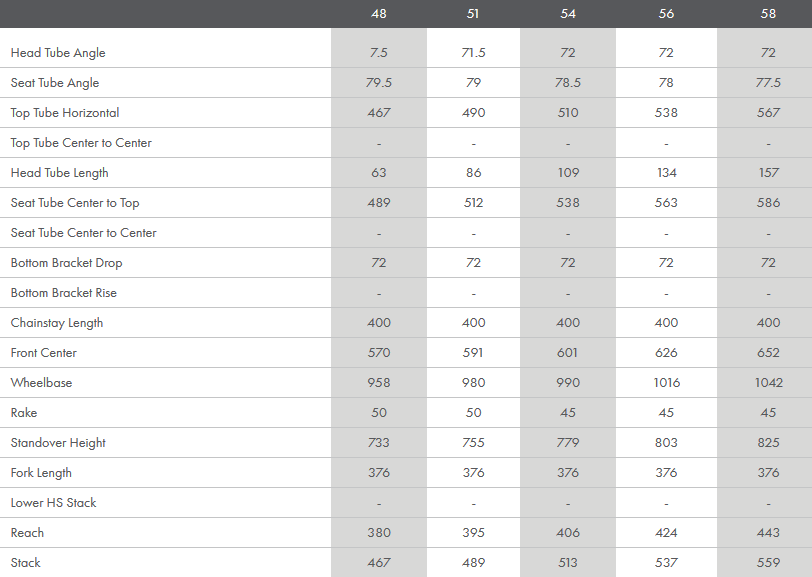
Task: Click the Chainstay Length row label
Action: click(x=57, y=323)
